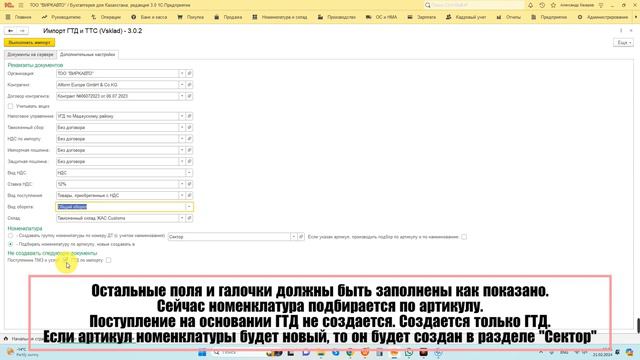Open the Номенклатура и склад section
Viewport: 640px width, 360px height.
pyautogui.click(x=280, y=17)
